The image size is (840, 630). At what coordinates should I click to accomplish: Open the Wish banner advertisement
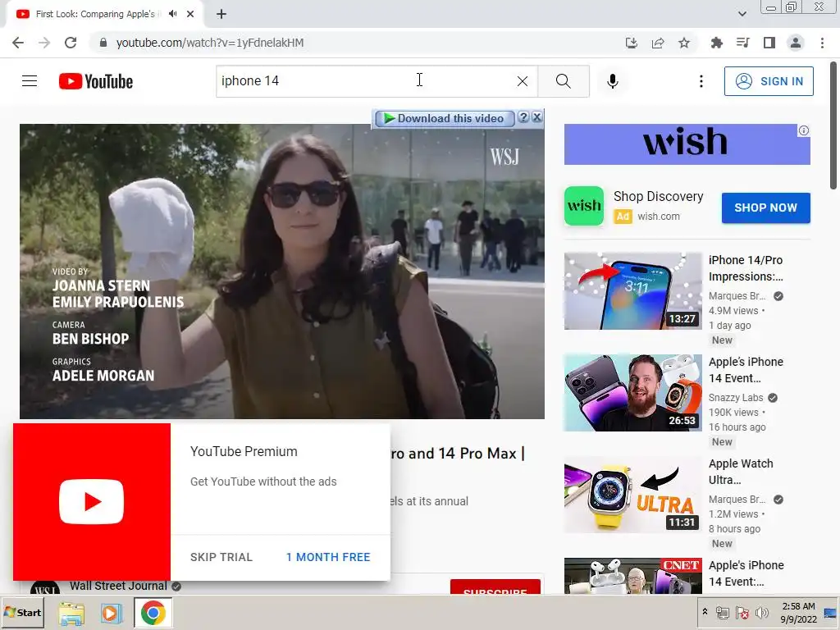click(687, 144)
